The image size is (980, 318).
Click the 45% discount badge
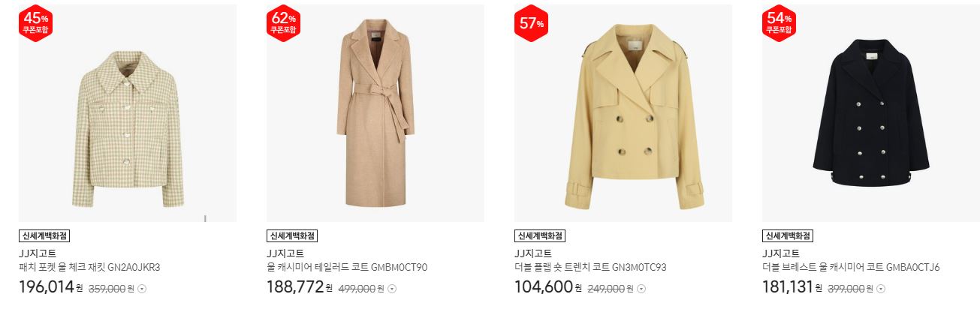(x=35, y=23)
